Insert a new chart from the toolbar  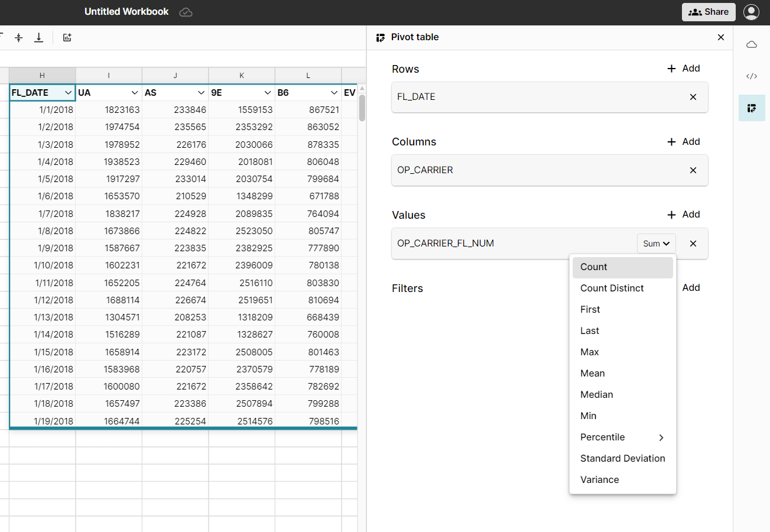click(67, 37)
